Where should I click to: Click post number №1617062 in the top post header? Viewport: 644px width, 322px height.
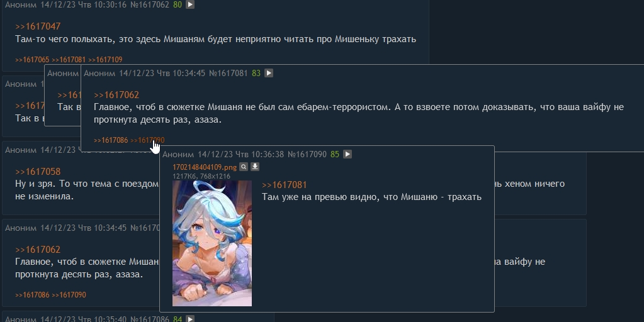pos(149,5)
